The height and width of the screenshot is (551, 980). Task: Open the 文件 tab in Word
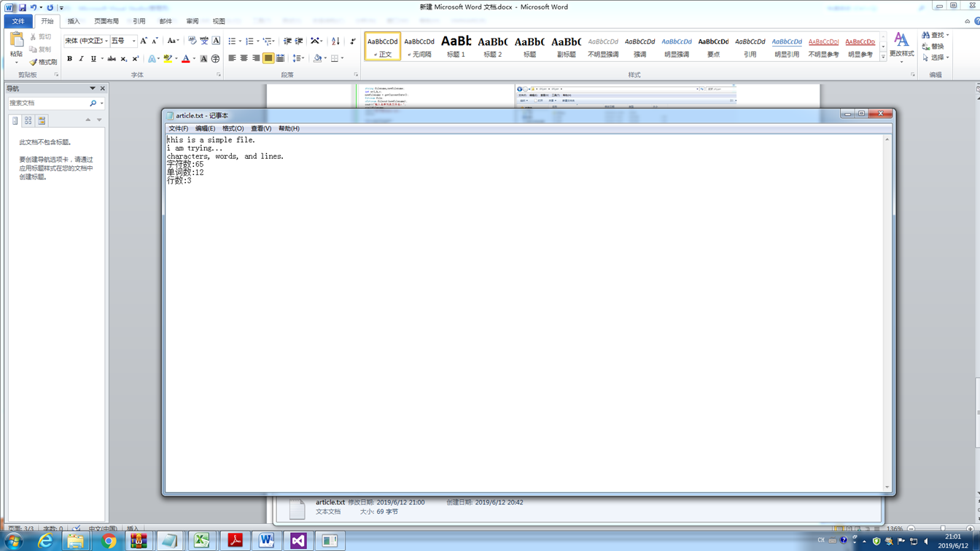pyautogui.click(x=18, y=21)
